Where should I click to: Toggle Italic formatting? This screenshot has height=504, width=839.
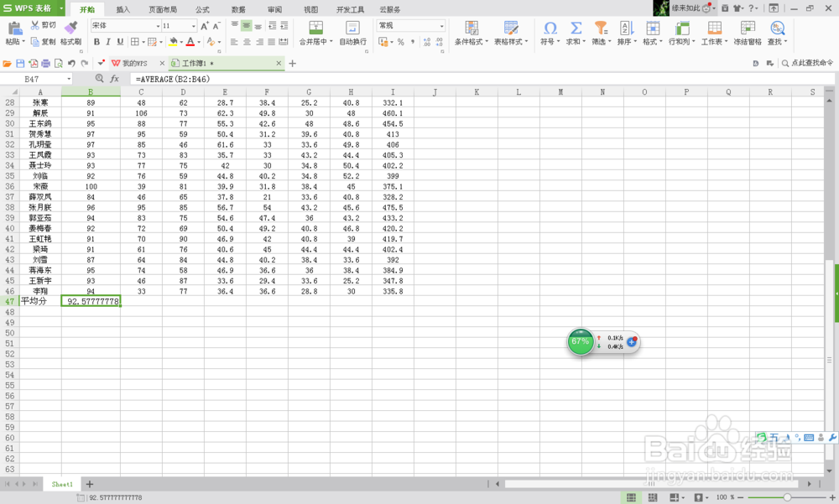tap(108, 42)
